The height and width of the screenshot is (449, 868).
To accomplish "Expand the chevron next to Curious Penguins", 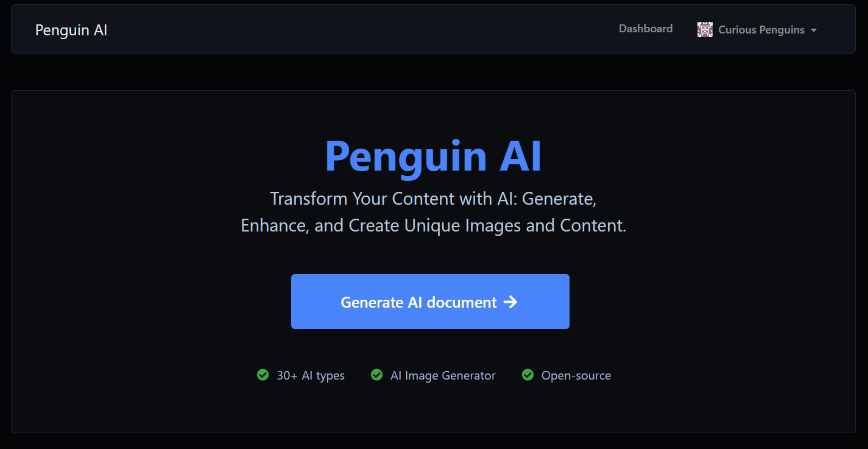I will point(814,30).
